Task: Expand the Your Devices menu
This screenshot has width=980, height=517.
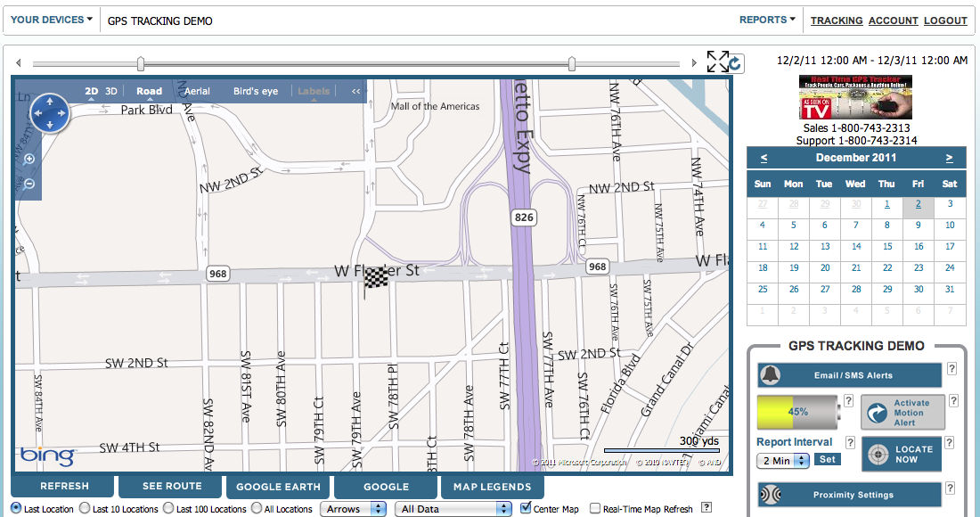Action: tap(52, 20)
